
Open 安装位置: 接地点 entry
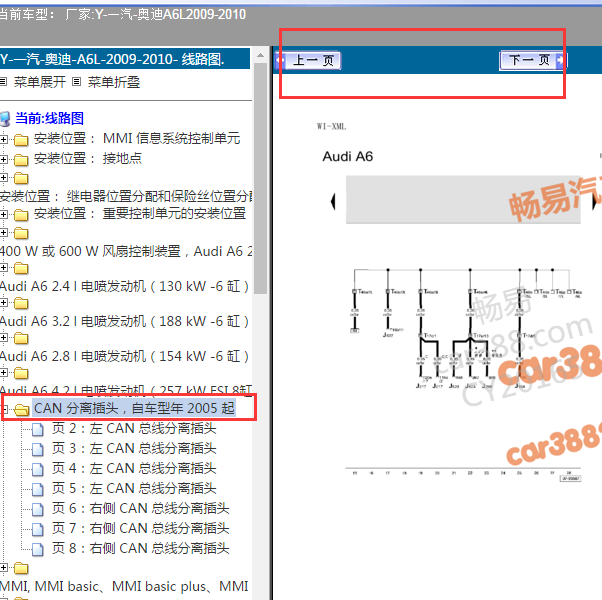88,158
